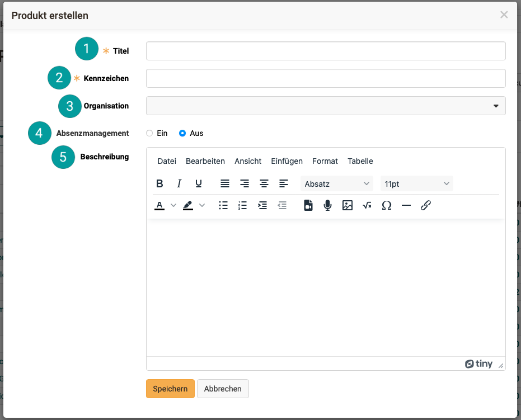
Task: Insert an image into the description
Action: tap(348, 205)
